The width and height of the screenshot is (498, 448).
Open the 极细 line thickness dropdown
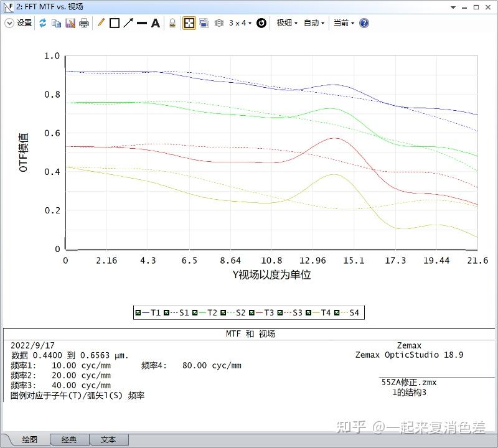287,23
